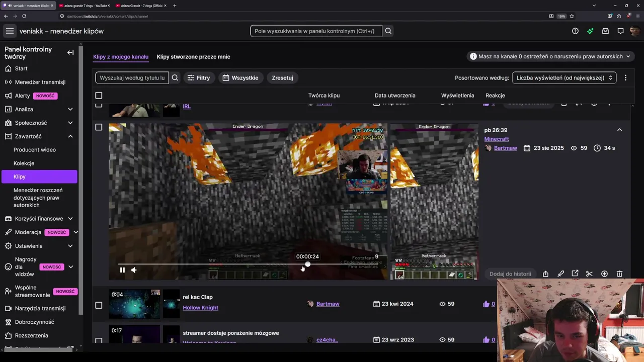Toggle the select-all clips checkbox
This screenshot has height=362, width=644.
pos(99,96)
